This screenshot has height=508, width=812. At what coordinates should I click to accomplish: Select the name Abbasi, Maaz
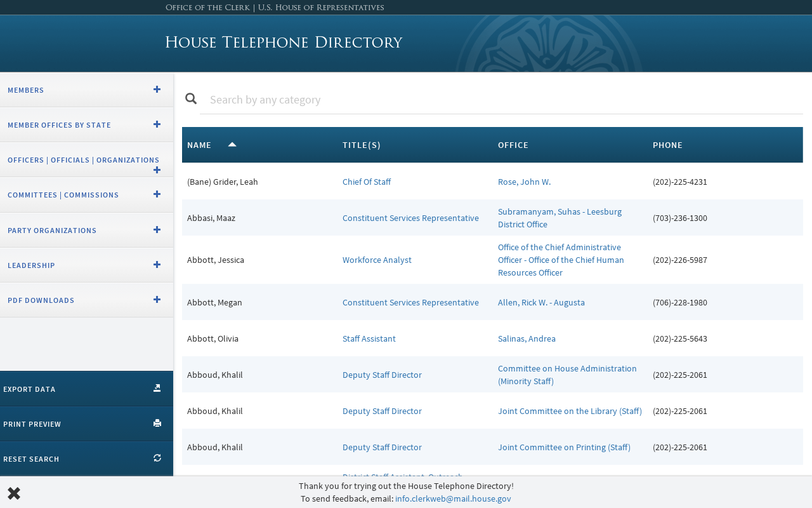[211, 218]
